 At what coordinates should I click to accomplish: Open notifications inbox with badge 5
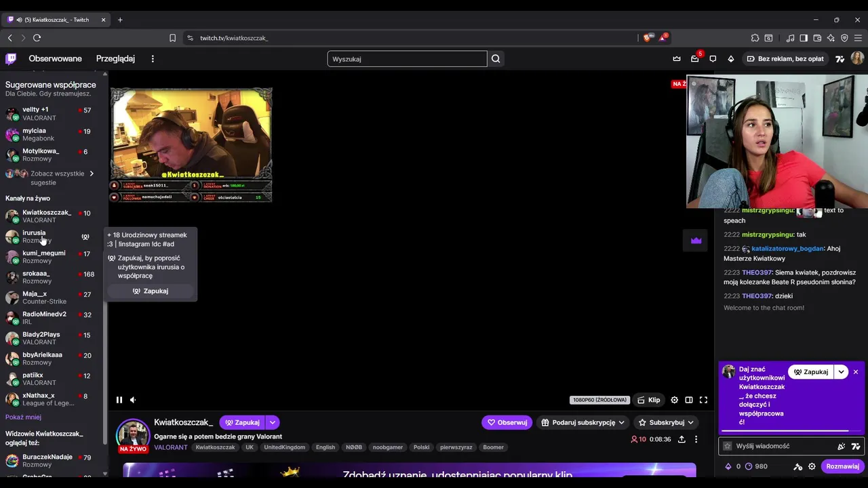pos(695,59)
